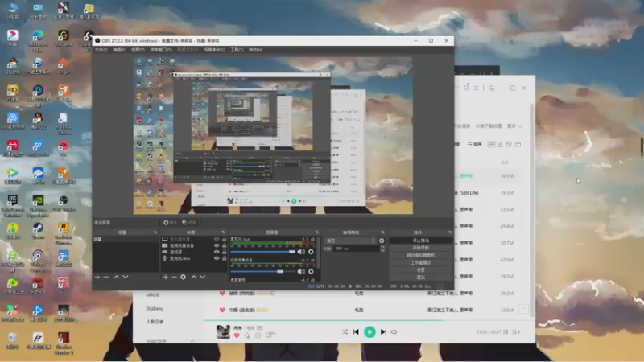Move the source up in the list
Image resolution: width=644 pixels, height=362 pixels.
[x=194, y=277]
